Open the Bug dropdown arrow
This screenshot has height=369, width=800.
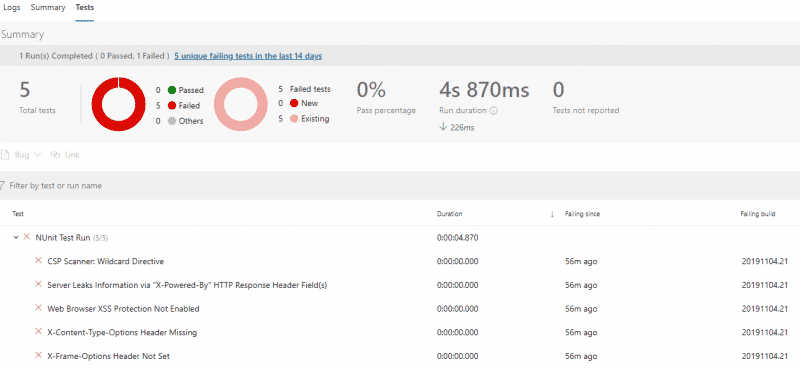point(37,155)
